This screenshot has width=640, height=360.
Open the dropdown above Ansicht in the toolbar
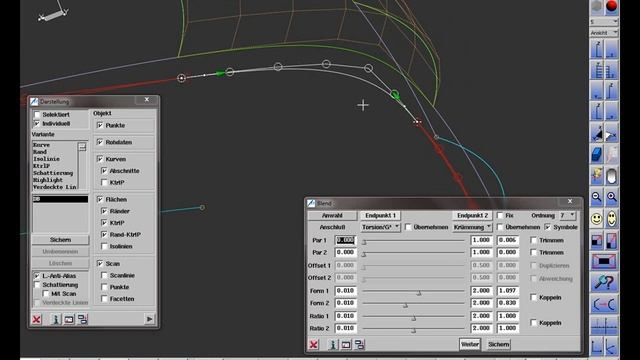pyautogui.click(x=604, y=21)
